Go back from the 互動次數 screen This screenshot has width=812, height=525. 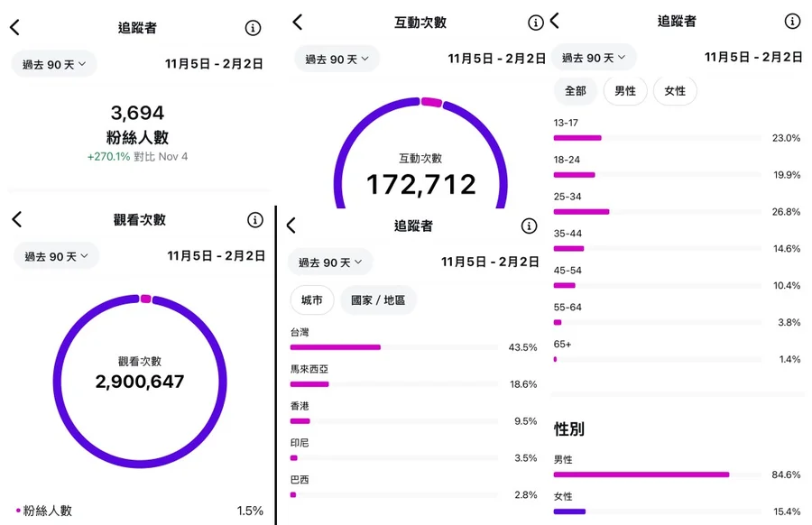point(298,23)
